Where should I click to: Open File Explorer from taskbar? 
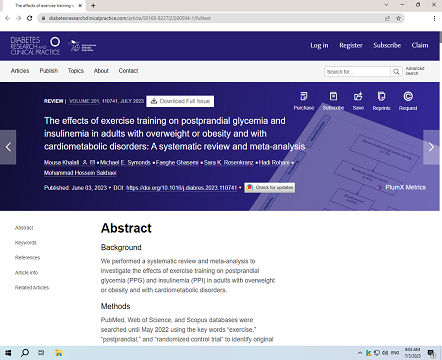(59, 353)
